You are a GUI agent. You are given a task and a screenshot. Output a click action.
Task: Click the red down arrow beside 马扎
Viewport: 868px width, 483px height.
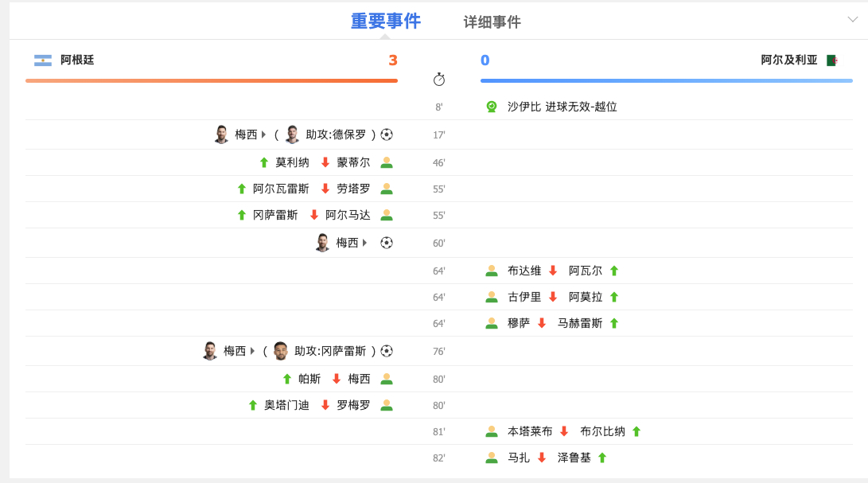coord(541,458)
